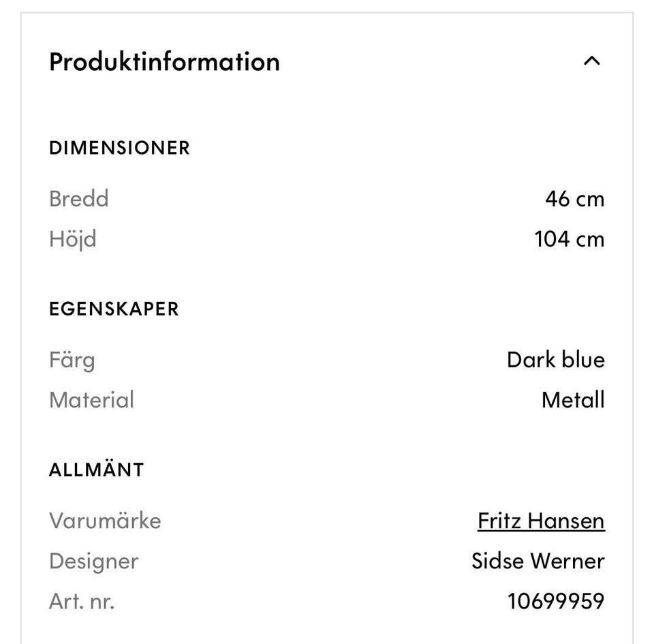Click the article number 10699959
Viewport: 654px width, 644px height.
pyautogui.click(x=555, y=602)
